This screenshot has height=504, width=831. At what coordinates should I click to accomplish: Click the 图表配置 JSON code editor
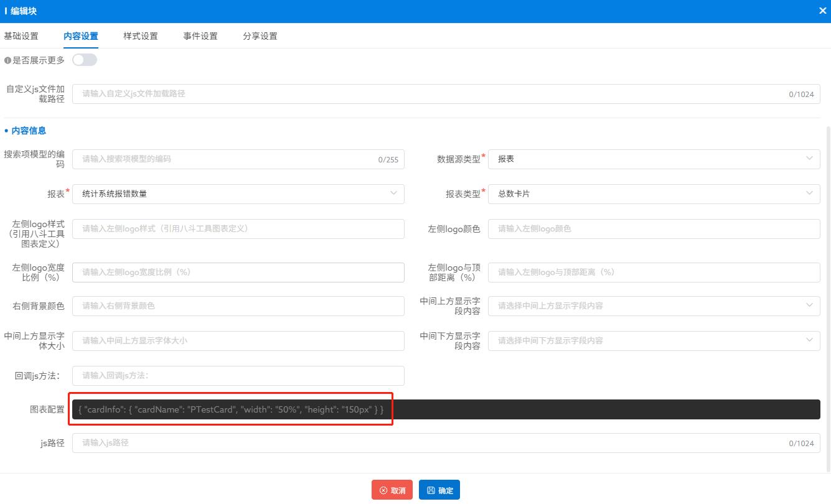(446, 409)
